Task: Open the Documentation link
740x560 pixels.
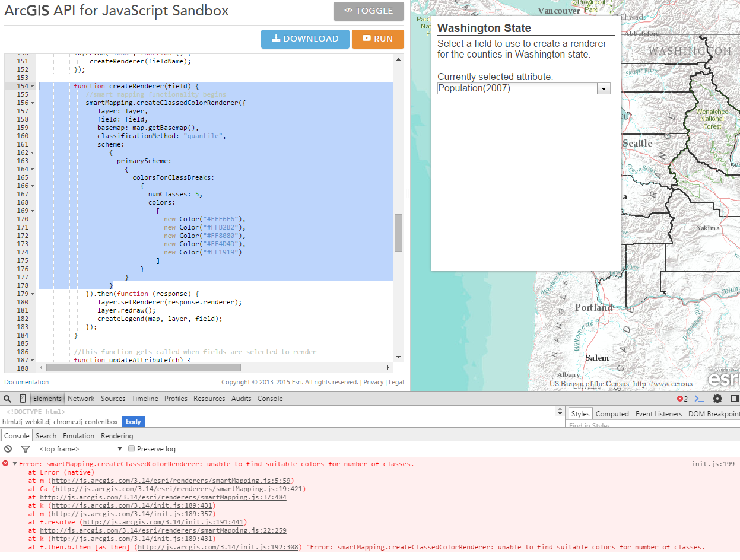Action: (x=27, y=382)
